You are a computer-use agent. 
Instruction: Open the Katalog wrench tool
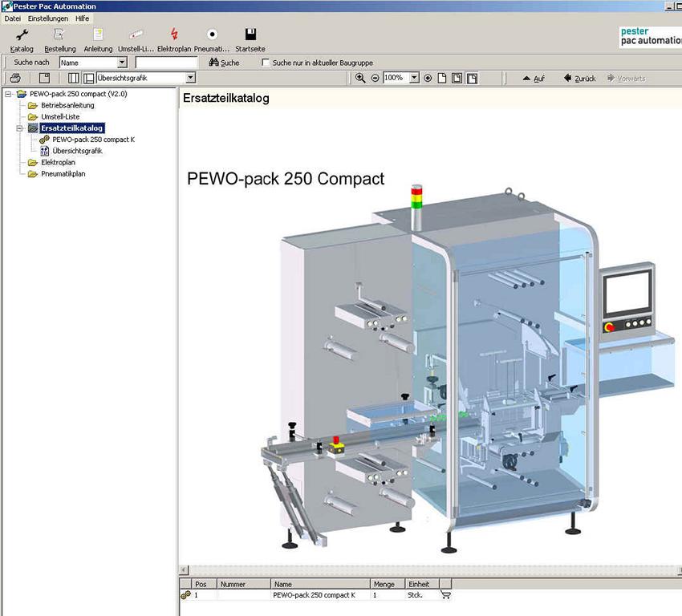click(22, 34)
